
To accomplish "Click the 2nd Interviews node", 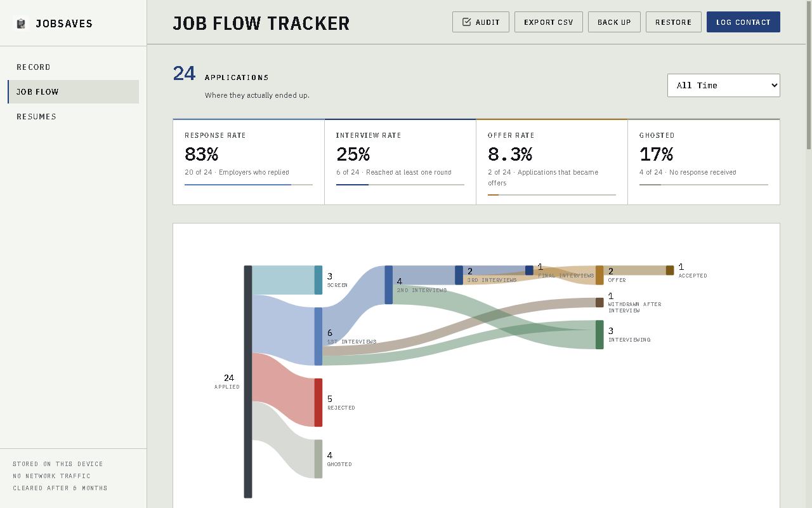I will (389, 284).
